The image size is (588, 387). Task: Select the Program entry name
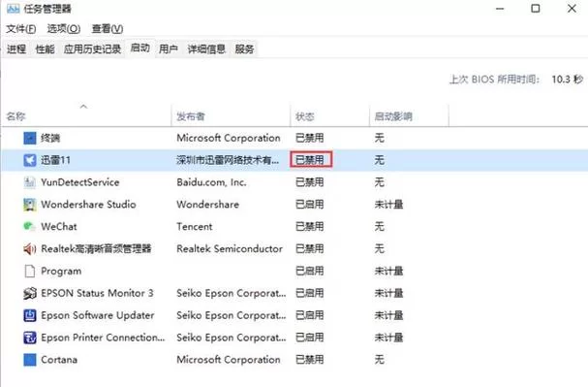[x=61, y=271]
